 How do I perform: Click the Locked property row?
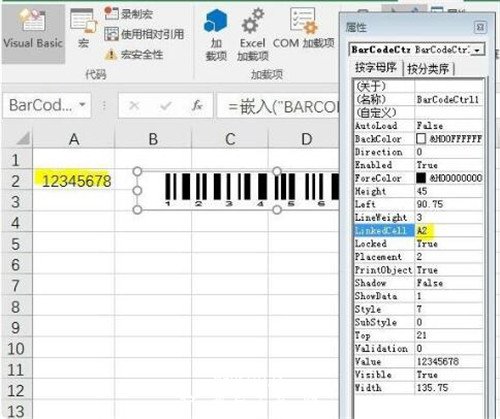418,244
